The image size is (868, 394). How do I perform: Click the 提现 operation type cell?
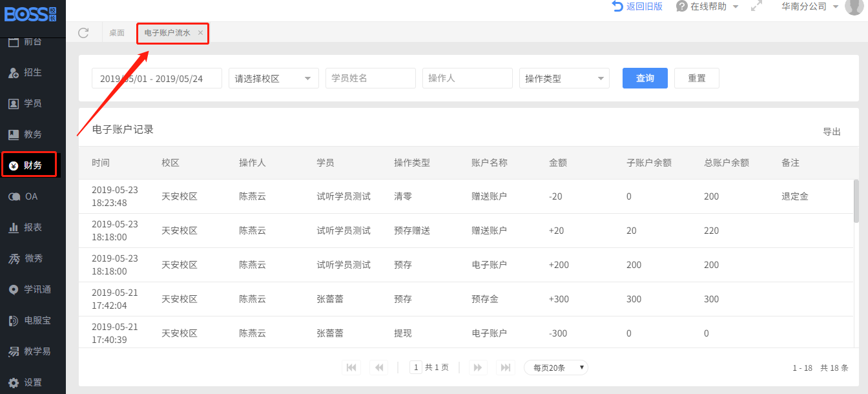tap(403, 333)
